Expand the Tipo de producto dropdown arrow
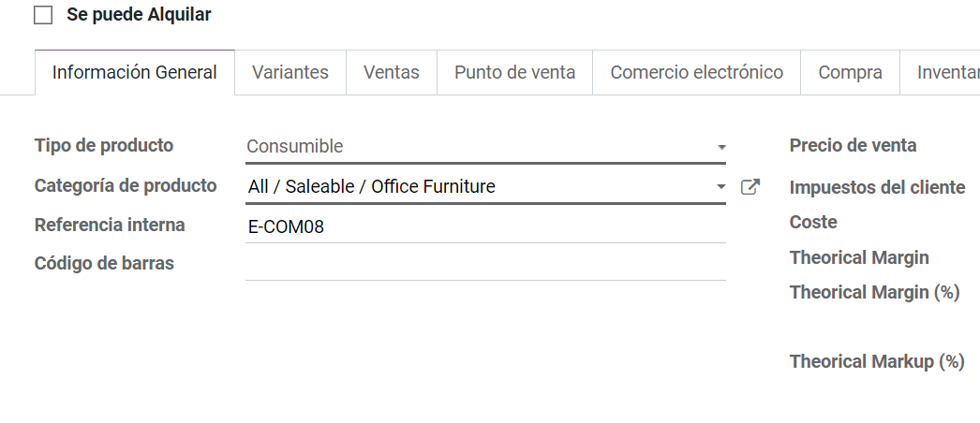 click(721, 147)
